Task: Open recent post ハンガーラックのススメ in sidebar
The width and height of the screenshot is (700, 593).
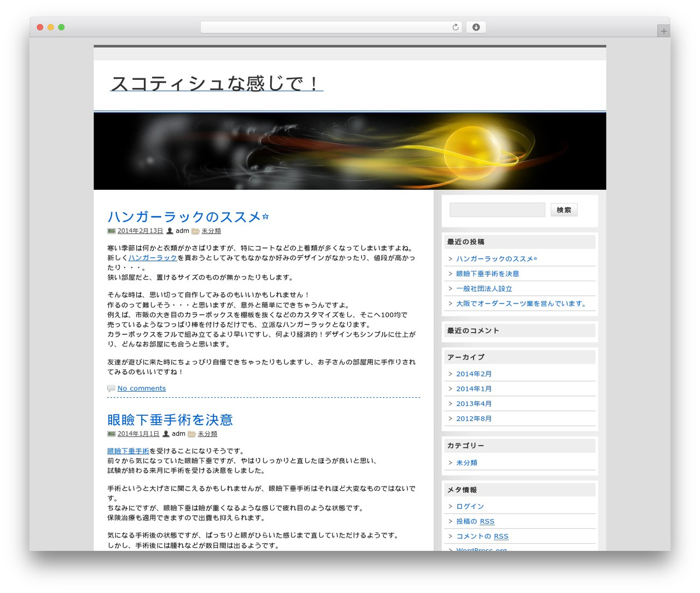Action: 497,259
